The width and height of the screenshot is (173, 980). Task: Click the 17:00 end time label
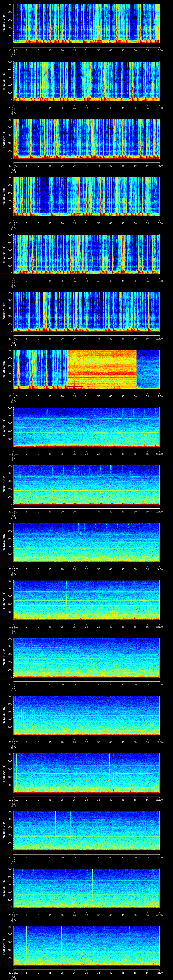point(160,166)
